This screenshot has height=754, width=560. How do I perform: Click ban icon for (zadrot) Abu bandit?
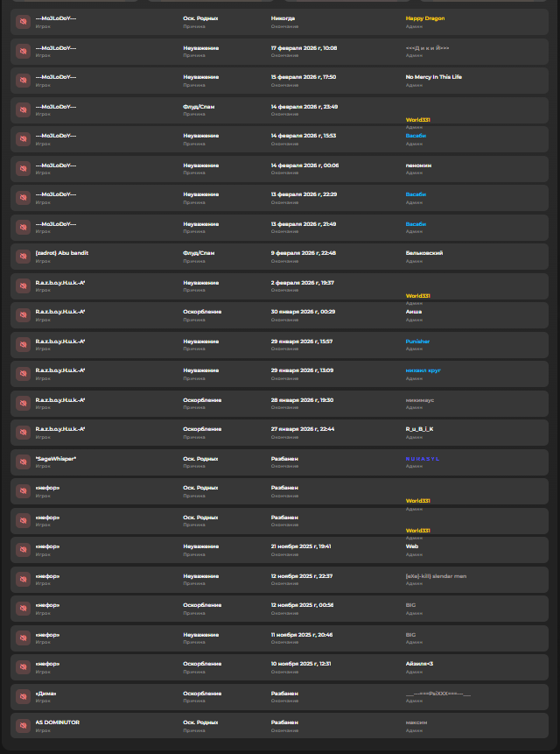23,256
